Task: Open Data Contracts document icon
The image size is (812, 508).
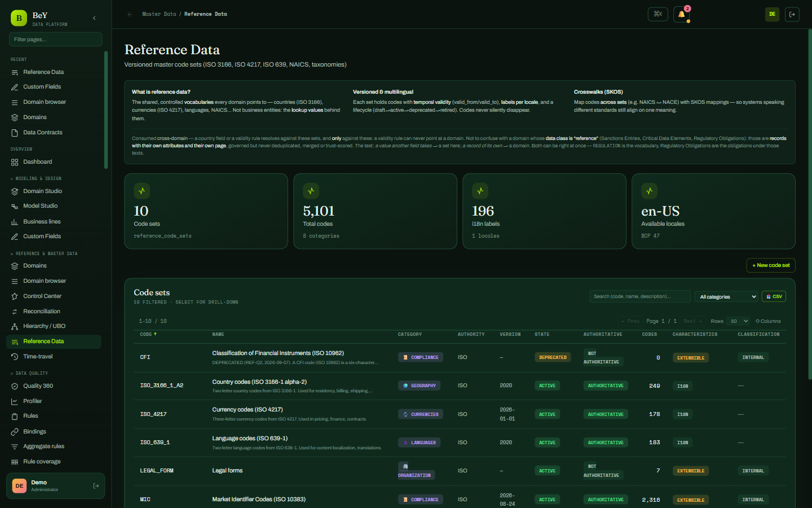Action: [15, 133]
